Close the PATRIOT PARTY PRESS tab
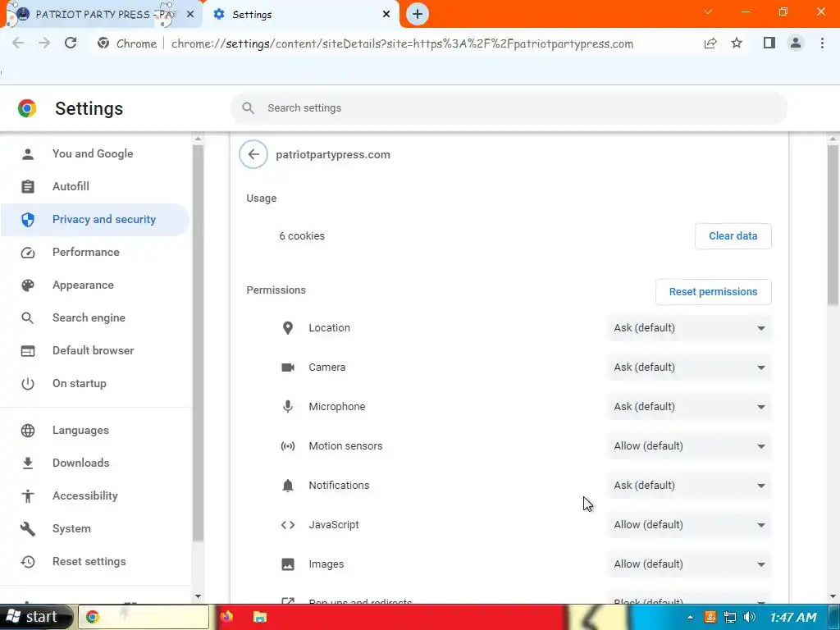The width and height of the screenshot is (840, 630). pos(190,15)
